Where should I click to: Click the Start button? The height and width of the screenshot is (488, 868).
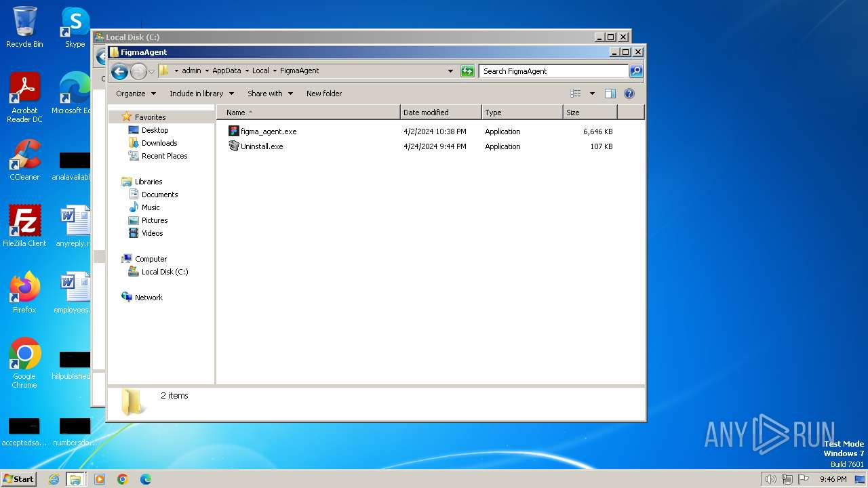click(18, 479)
